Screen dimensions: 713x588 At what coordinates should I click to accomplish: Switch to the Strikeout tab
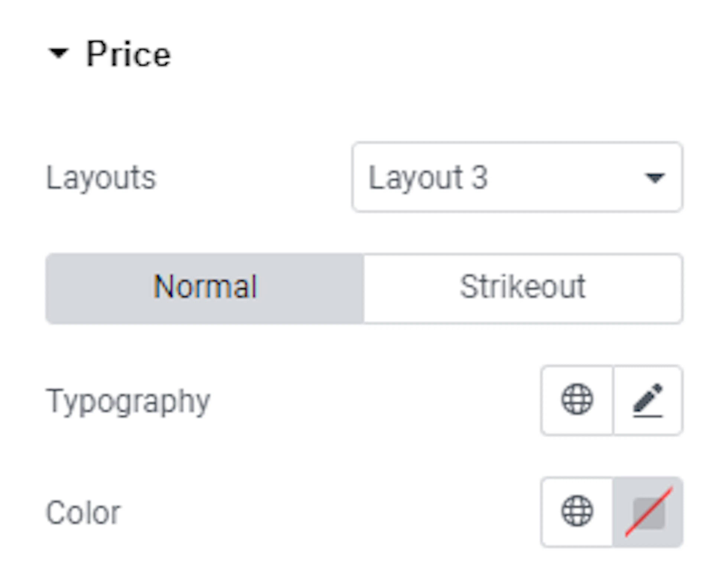point(523,289)
